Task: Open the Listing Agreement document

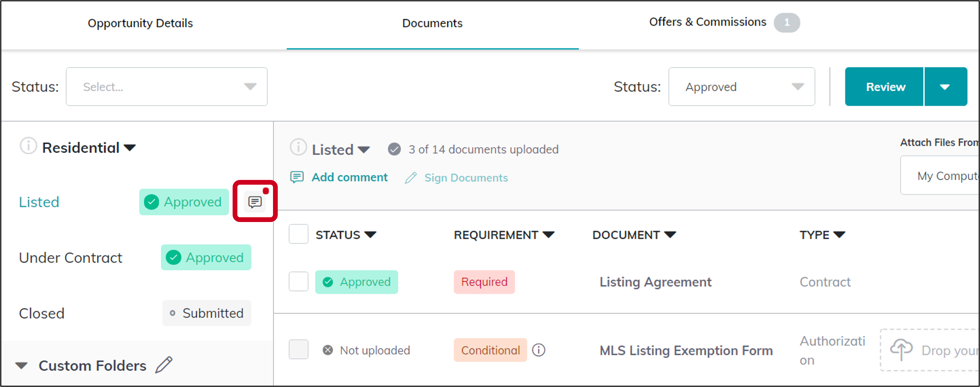Action: pos(655,282)
